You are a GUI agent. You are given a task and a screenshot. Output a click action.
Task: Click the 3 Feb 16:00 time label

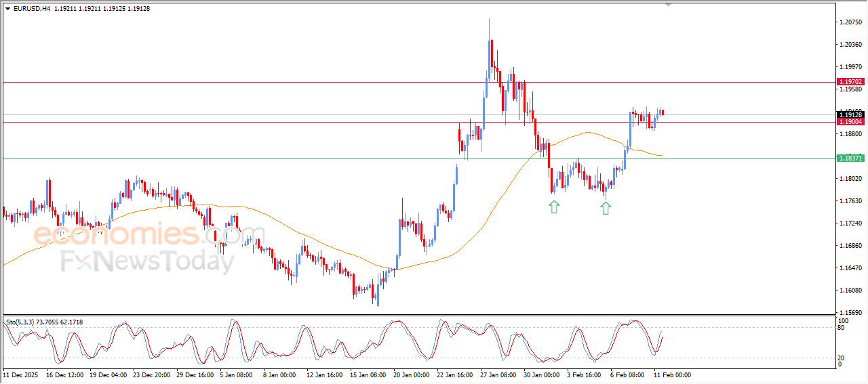pyautogui.click(x=585, y=375)
